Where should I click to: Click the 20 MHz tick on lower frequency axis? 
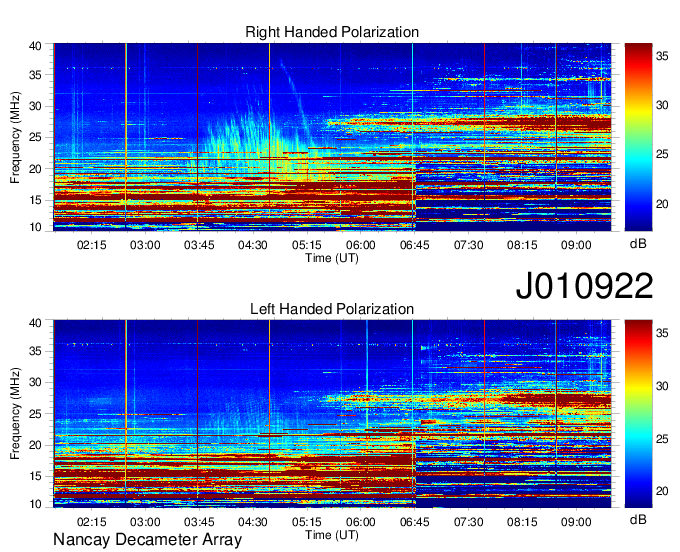tap(35, 445)
